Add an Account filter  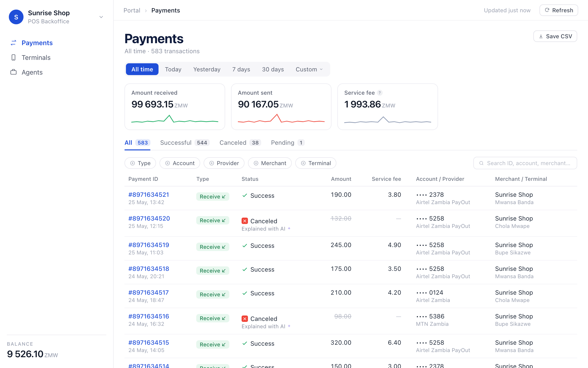180,163
